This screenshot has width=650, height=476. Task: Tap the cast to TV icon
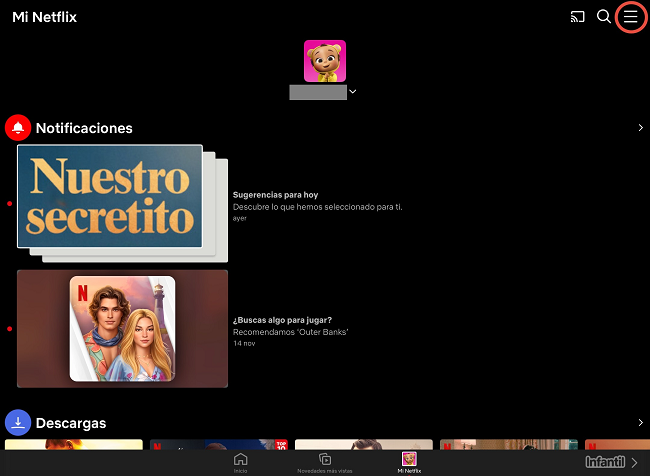(577, 17)
